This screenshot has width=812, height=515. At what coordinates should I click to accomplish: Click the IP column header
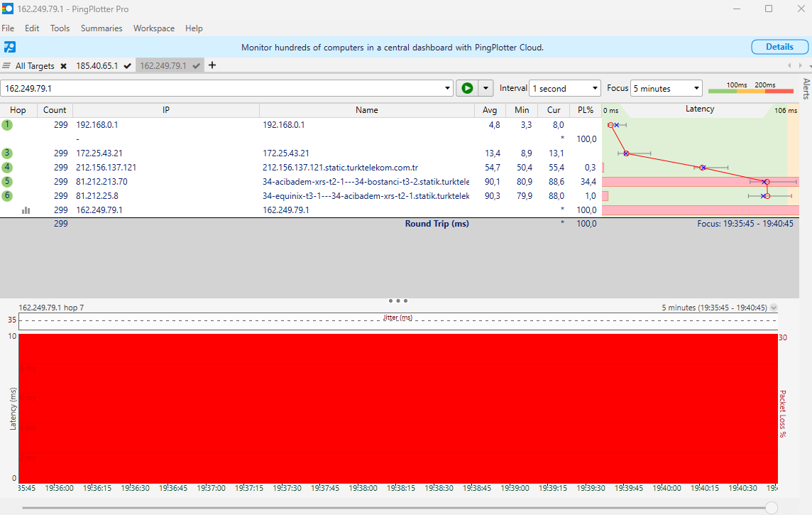click(x=165, y=110)
